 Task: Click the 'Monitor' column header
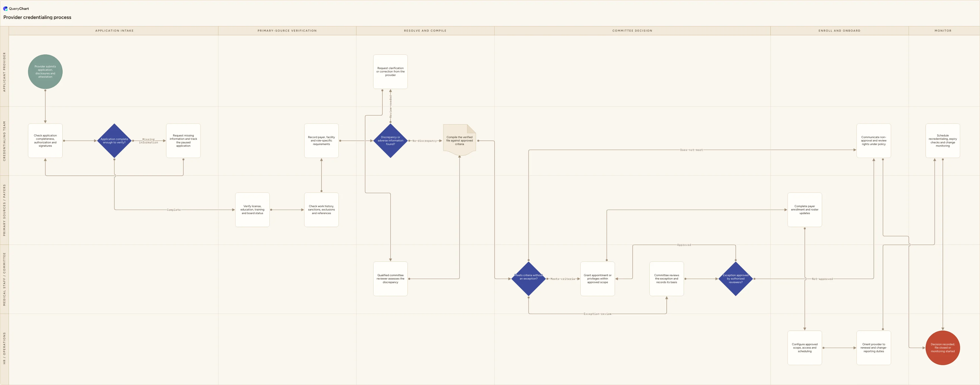(943, 31)
